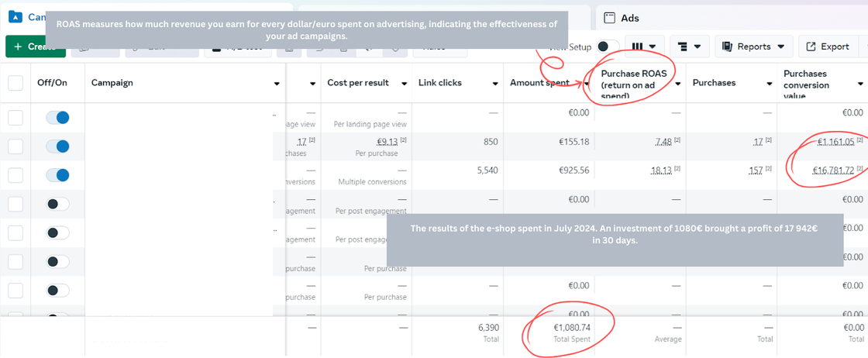Tick the select-all checkbox in header
868x358 pixels.
[x=15, y=83]
